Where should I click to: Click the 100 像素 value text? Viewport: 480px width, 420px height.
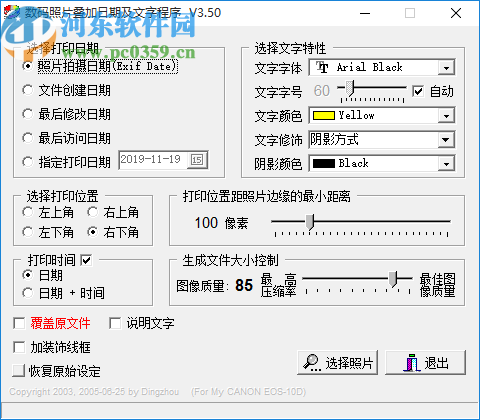coord(221,223)
